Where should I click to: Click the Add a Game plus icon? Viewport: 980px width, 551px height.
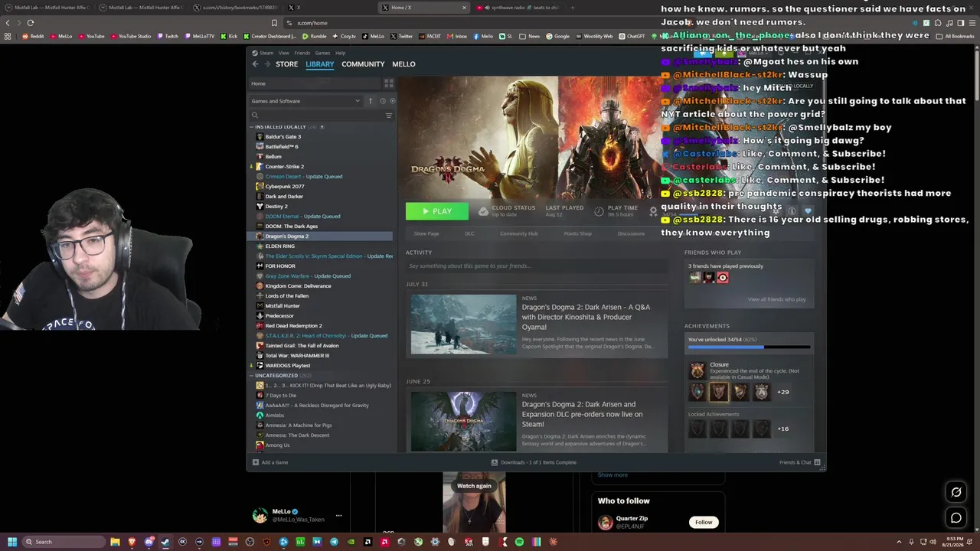256,462
